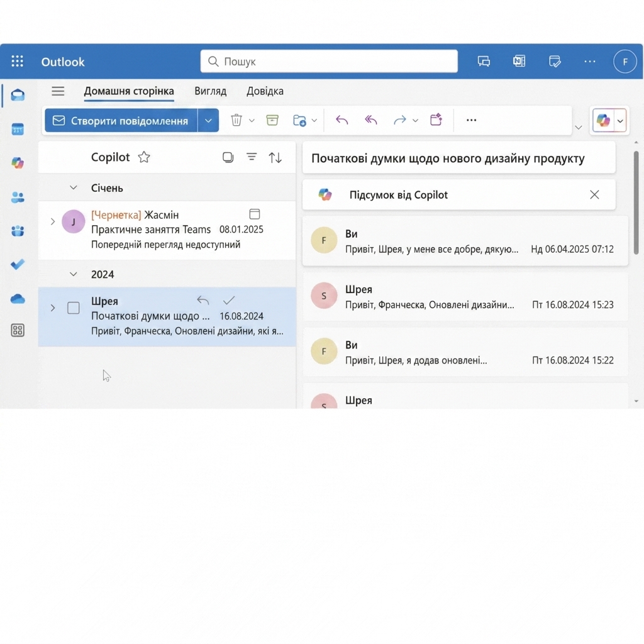Reply to the selected message
Image resolution: width=644 pixels, height=644 pixels.
tap(341, 120)
